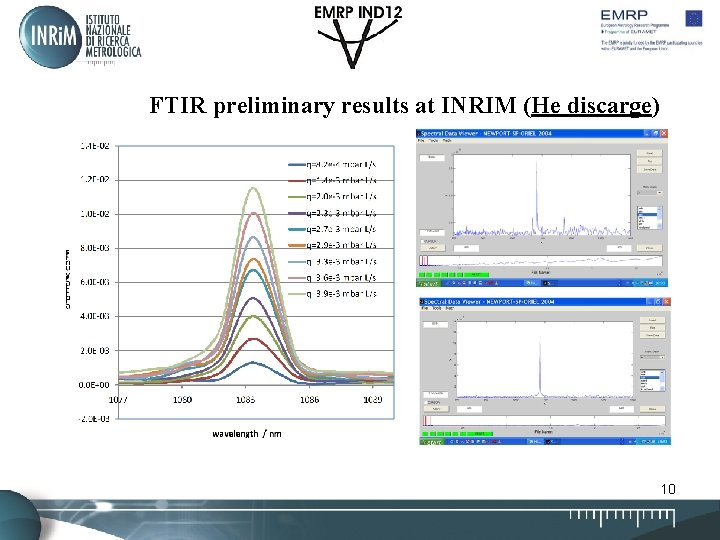Viewport: 720px width, 540px height.
Task: Click listbox scrollbar in lower viewer window
Action: coord(663,380)
